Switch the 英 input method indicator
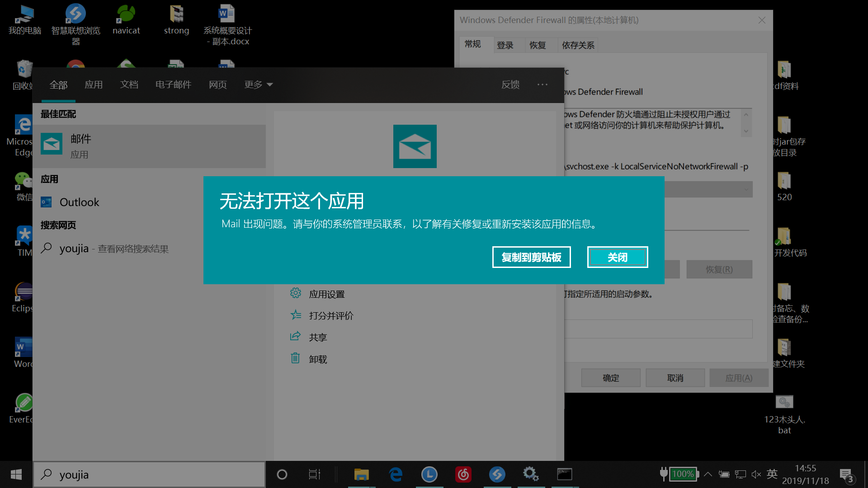Viewport: 868px width, 488px height. (772, 474)
